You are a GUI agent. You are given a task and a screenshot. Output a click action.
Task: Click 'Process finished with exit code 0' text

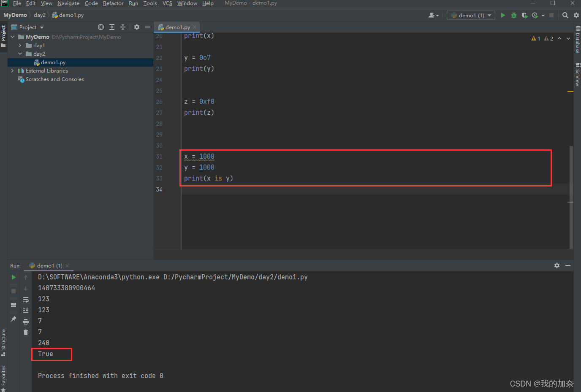click(100, 376)
